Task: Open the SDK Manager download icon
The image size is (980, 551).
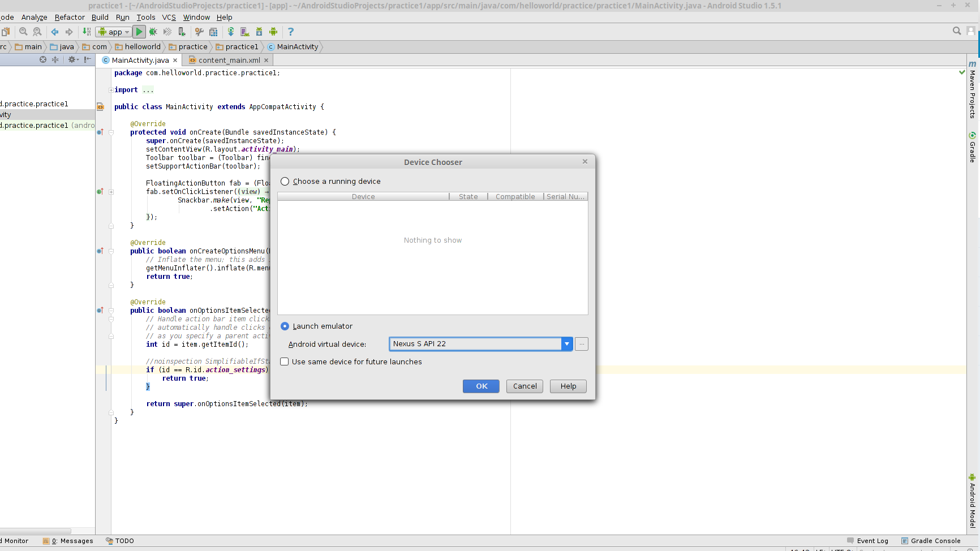Action: pyautogui.click(x=259, y=32)
